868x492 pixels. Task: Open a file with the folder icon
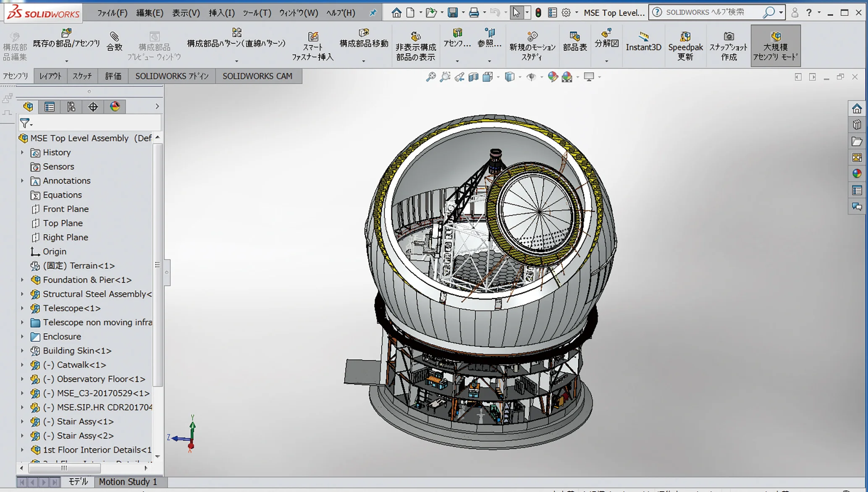431,13
